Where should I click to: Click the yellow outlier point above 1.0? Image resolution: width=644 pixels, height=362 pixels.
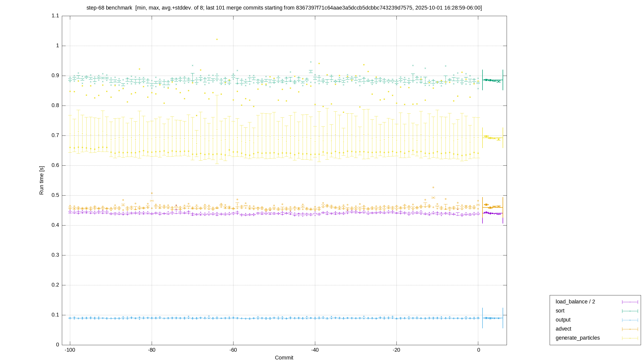point(217,39)
